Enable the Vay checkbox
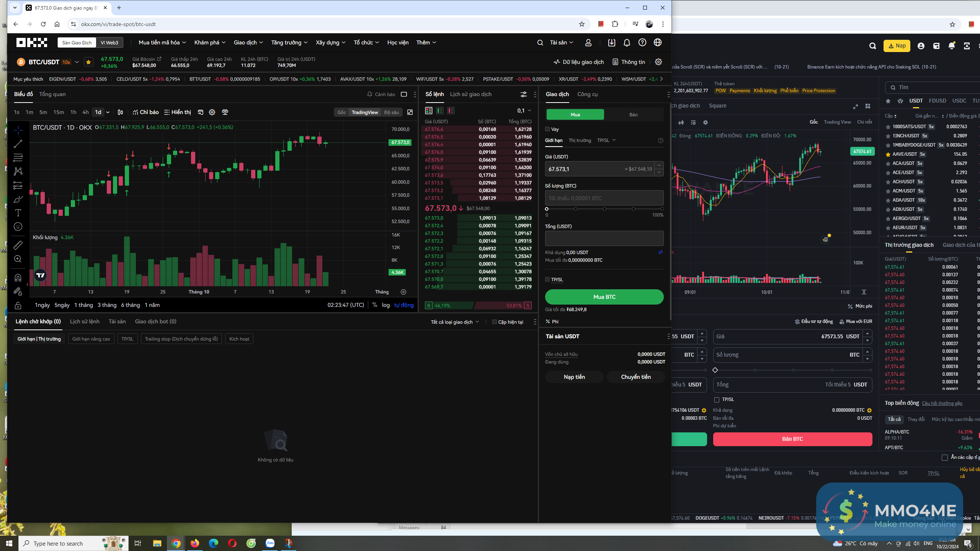The width and height of the screenshot is (980, 551). (547, 129)
